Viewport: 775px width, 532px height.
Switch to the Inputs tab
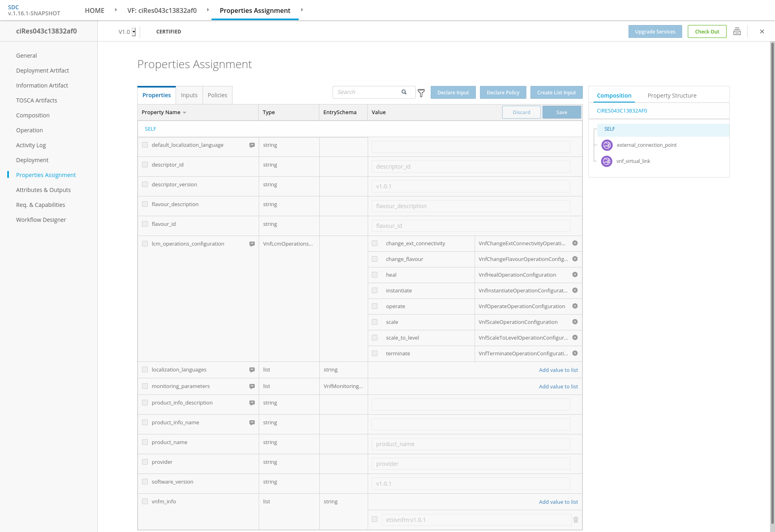[x=189, y=95]
